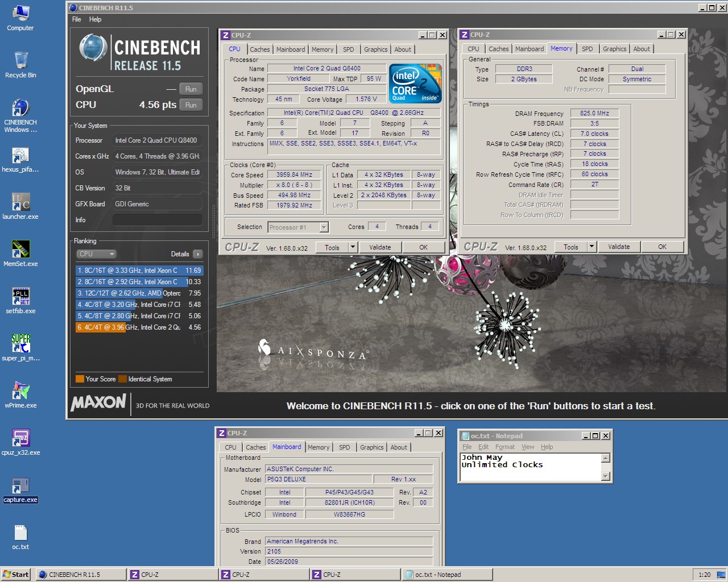Viewport: 728px width, 582px height.
Task: Select ranking row 4C/4T @ 3.96 GHz
Action: pos(139,327)
